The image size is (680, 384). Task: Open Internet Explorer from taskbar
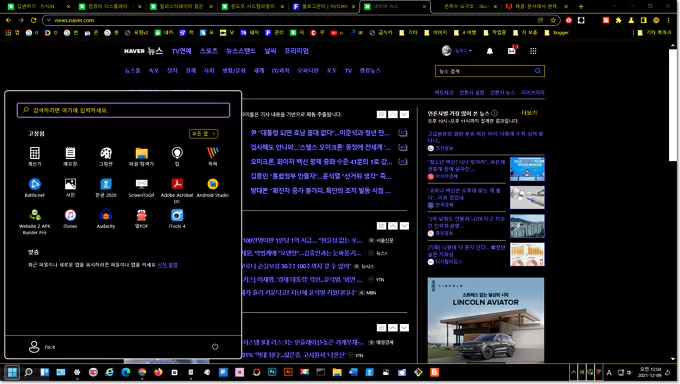click(109, 372)
